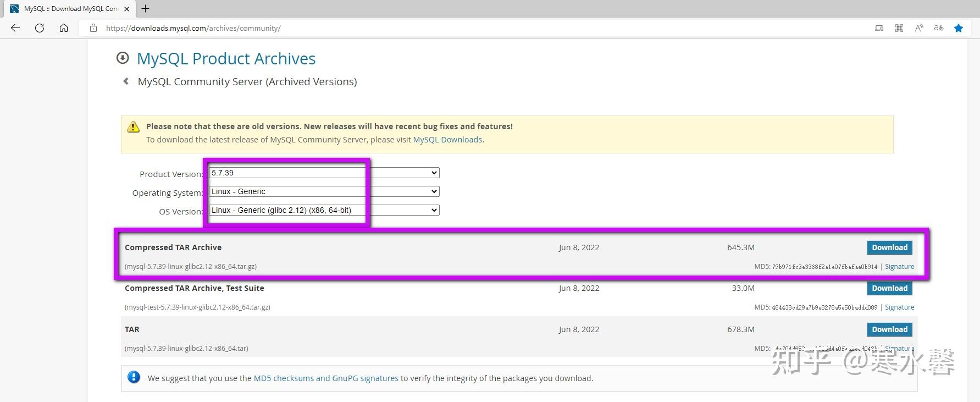Click the 'Product Version:' label
The width and height of the screenshot is (980, 402).
(171, 174)
